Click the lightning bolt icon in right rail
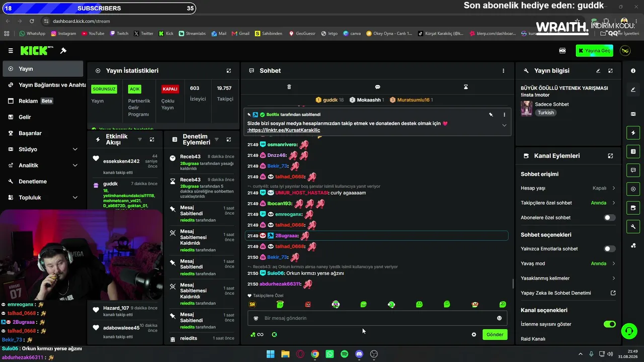 pyautogui.click(x=633, y=133)
